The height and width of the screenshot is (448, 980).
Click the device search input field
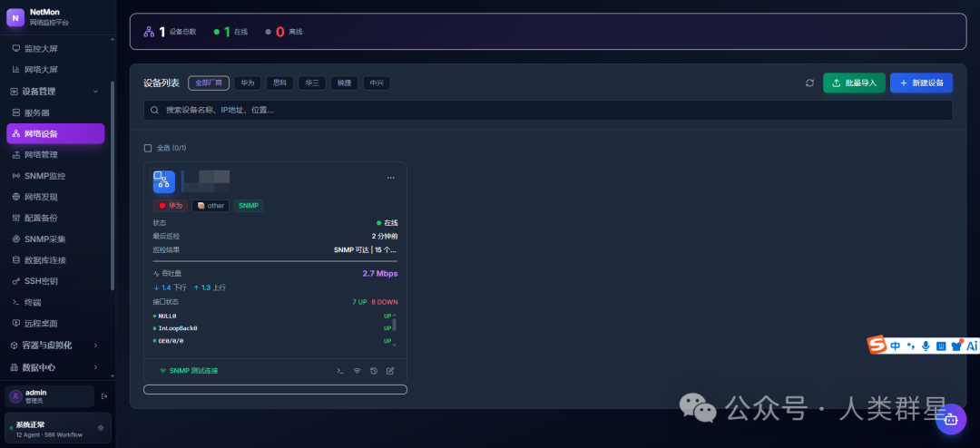point(548,110)
